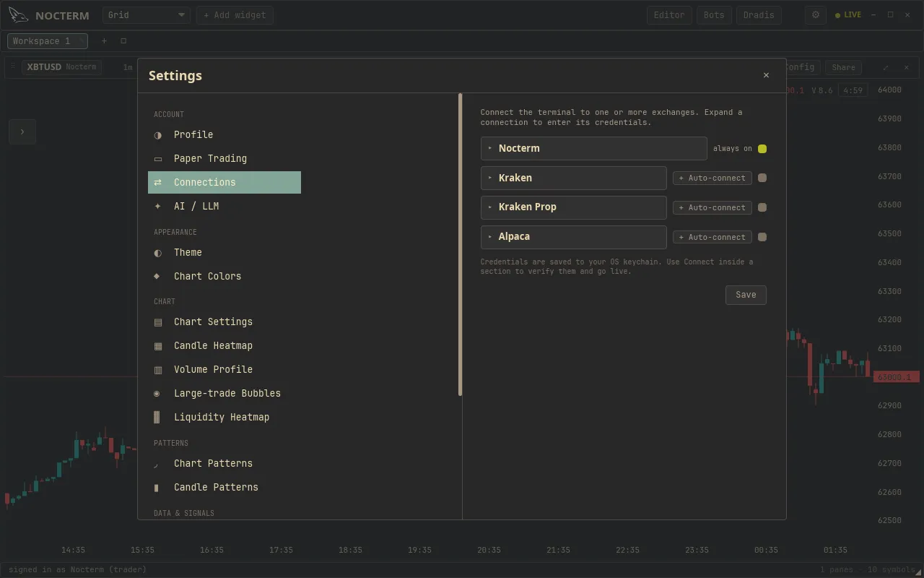
Task: Enable Auto-connect for Kraken Prop
Action: tap(712, 207)
